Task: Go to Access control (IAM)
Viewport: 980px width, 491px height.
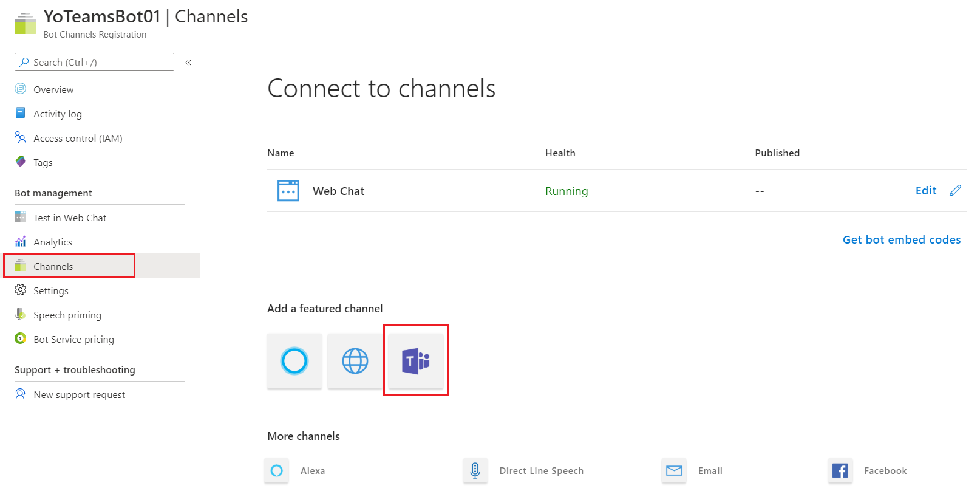Action: pyautogui.click(x=78, y=139)
